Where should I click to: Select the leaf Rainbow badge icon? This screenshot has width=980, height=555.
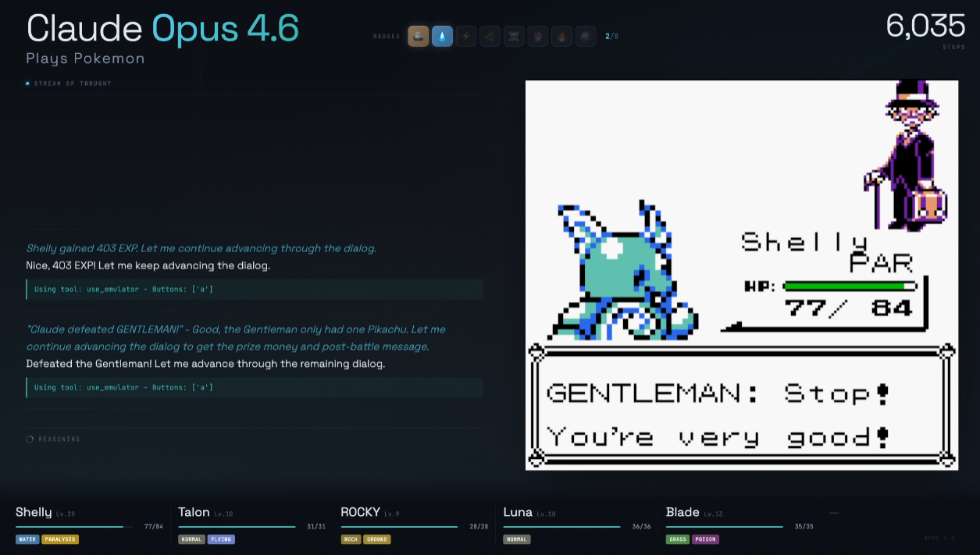490,36
